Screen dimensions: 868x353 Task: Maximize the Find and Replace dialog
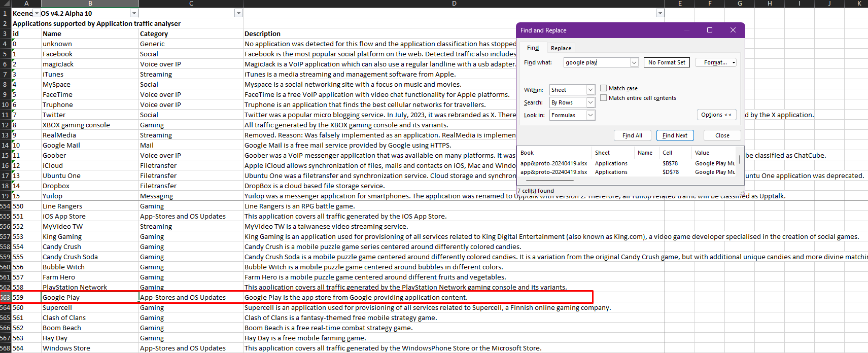coord(710,30)
